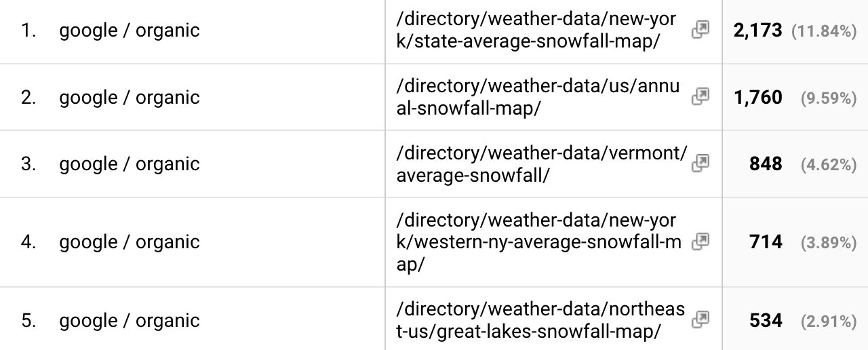Viewport: 868px width, 350px height.
Task: Click google / organic in row 1
Action: point(130,31)
